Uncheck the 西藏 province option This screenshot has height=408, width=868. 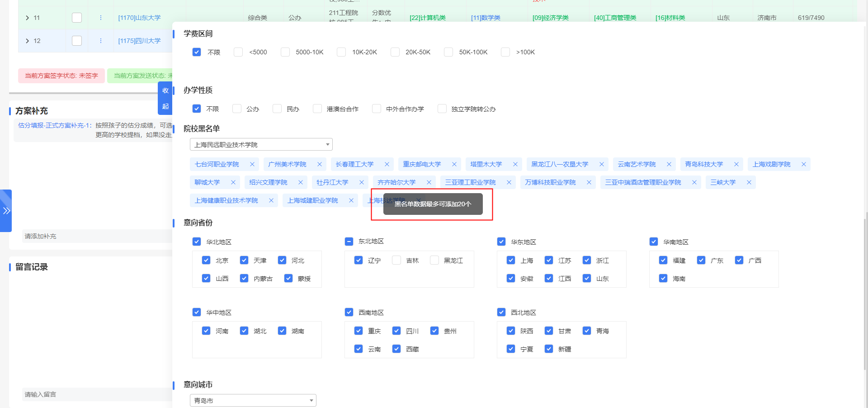(396, 349)
